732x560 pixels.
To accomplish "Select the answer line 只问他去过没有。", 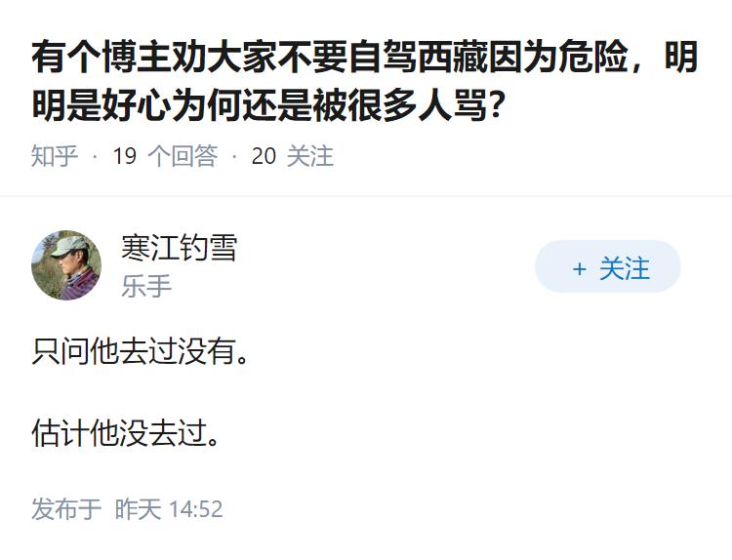I will tap(140, 351).
